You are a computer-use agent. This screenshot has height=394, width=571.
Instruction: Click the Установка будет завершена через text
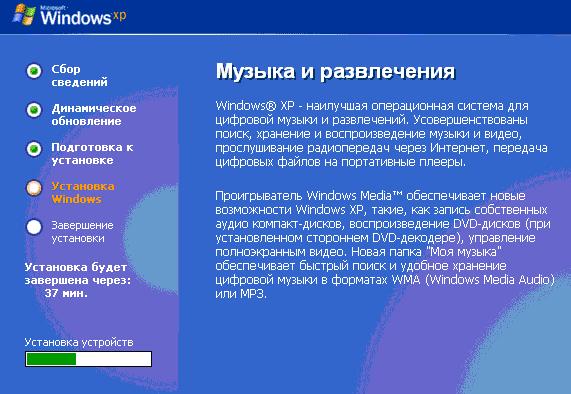[x=78, y=274]
